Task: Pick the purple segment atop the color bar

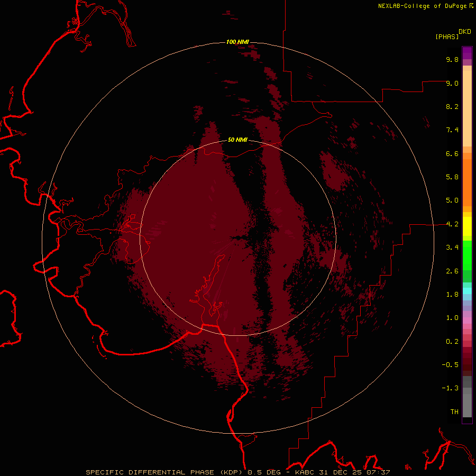Action: (x=467, y=53)
